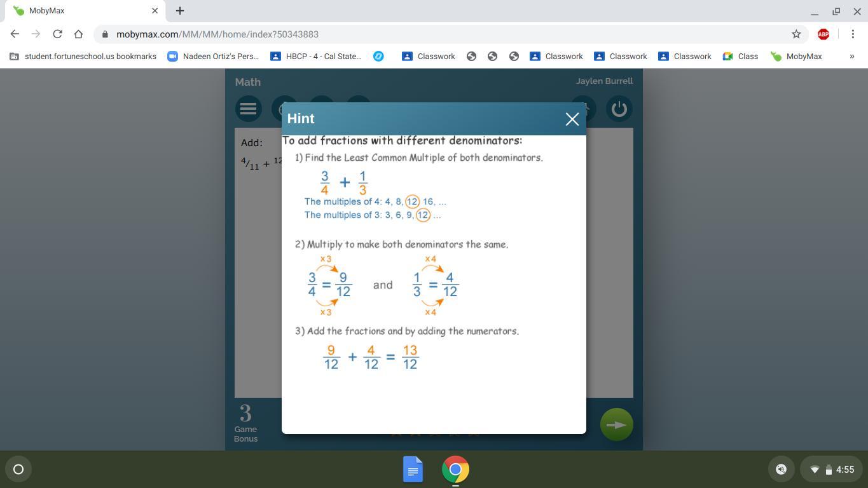
Task: Open the Class bookmark
Action: pos(740,57)
